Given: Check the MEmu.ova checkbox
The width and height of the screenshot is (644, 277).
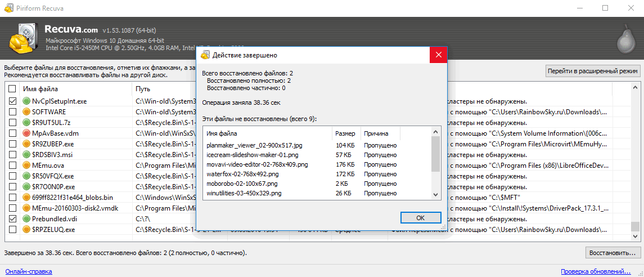Looking at the screenshot, I should point(12,165).
